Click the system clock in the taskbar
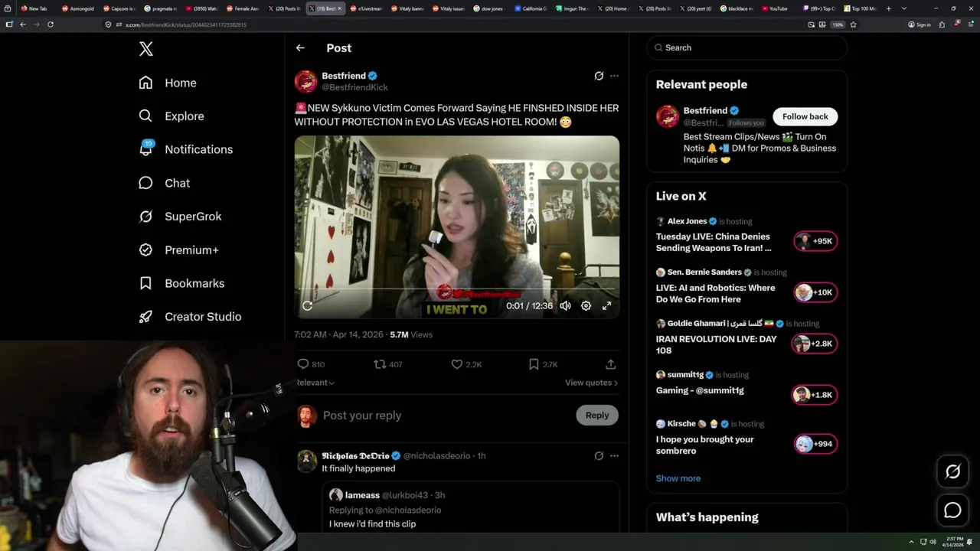Image resolution: width=980 pixels, height=551 pixels. (x=955, y=542)
